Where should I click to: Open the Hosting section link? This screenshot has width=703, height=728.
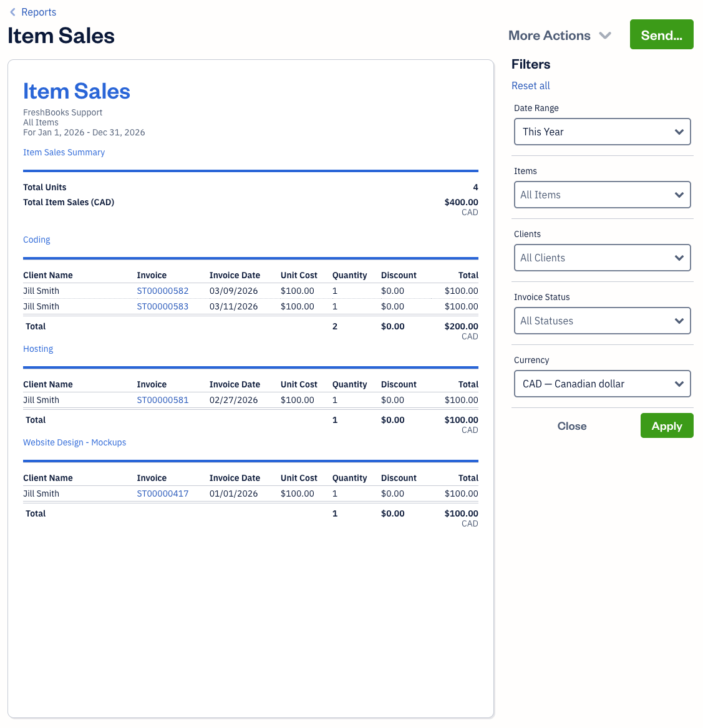(x=37, y=349)
